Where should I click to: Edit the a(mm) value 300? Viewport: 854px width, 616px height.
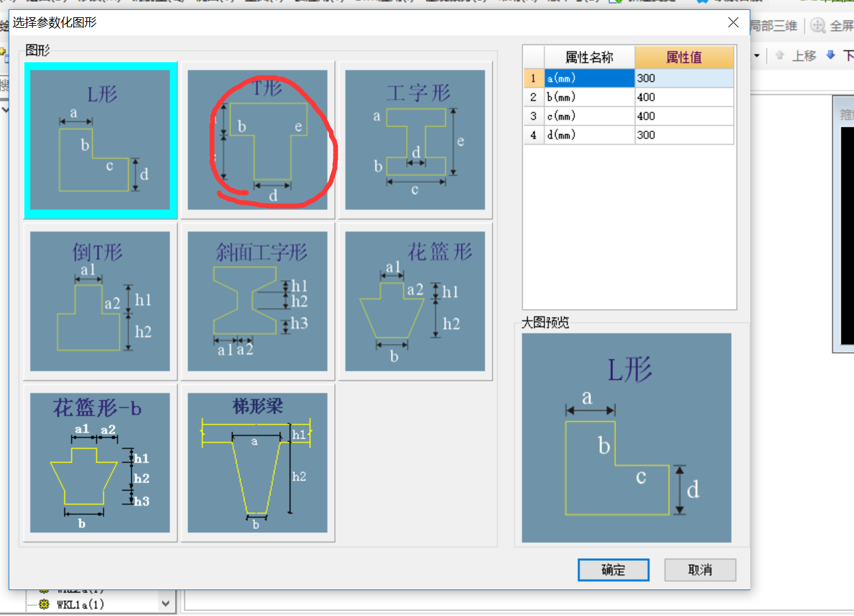(x=685, y=78)
